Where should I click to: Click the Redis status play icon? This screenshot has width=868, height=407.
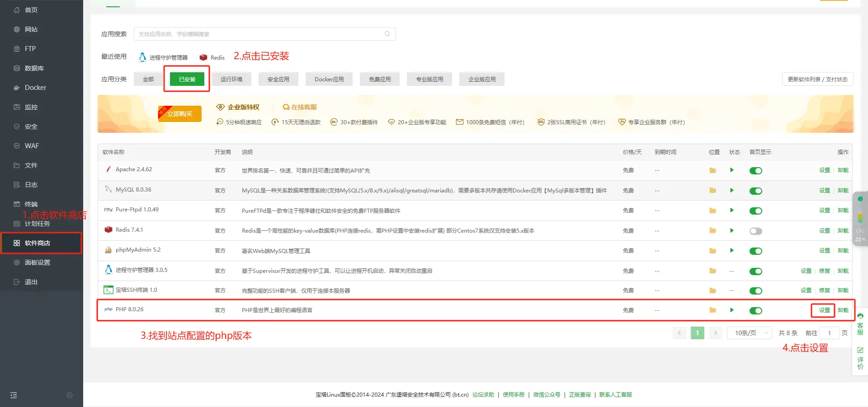click(x=731, y=230)
